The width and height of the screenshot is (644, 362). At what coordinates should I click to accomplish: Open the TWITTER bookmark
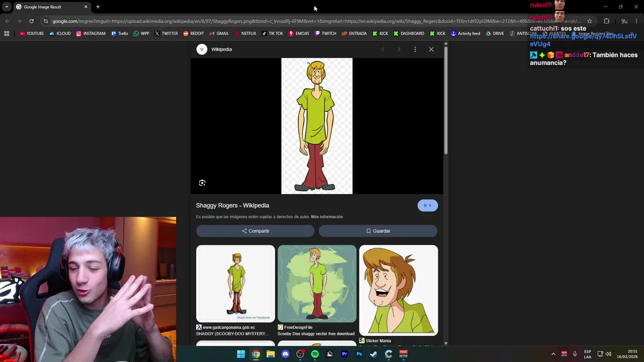pos(166,34)
